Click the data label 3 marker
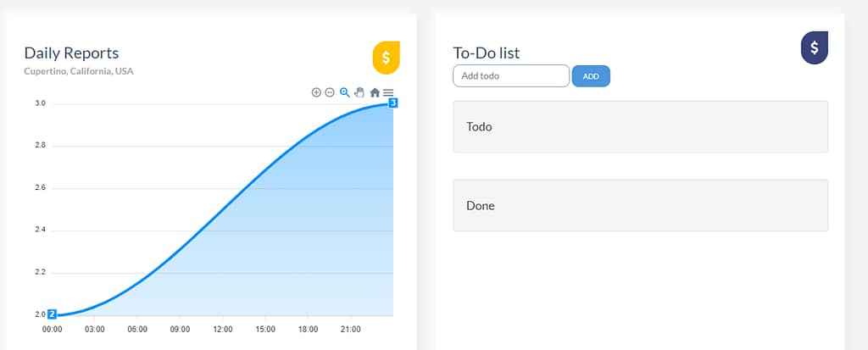The width and height of the screenshot is (868, 350). [393, 103]
